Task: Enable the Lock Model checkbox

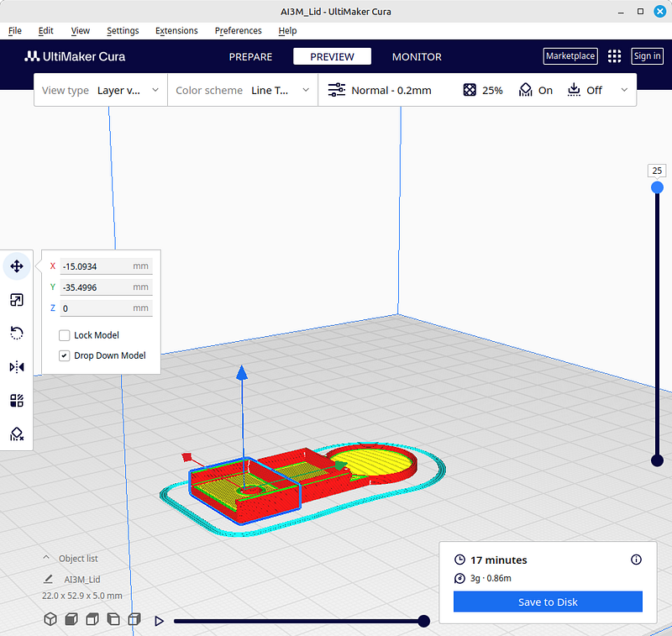Action: point(65,335)
